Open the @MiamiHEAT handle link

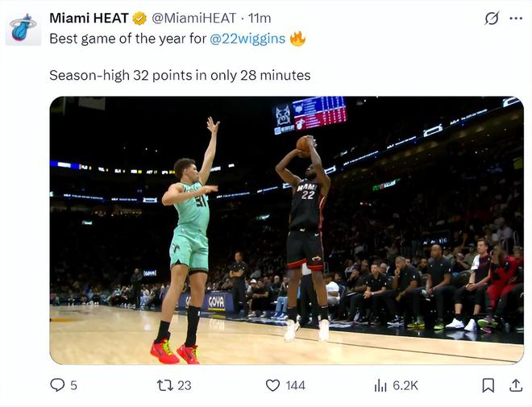[193, 18]
